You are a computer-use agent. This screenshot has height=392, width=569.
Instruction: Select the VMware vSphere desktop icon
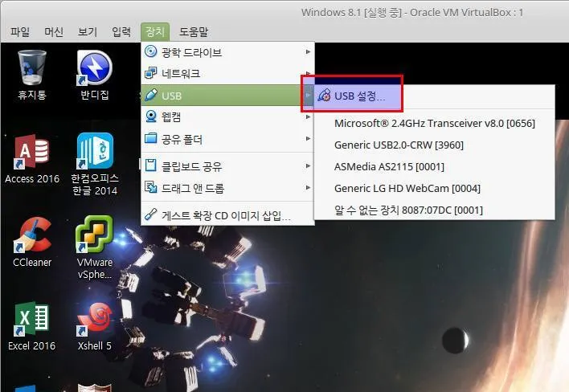(94, 247)
